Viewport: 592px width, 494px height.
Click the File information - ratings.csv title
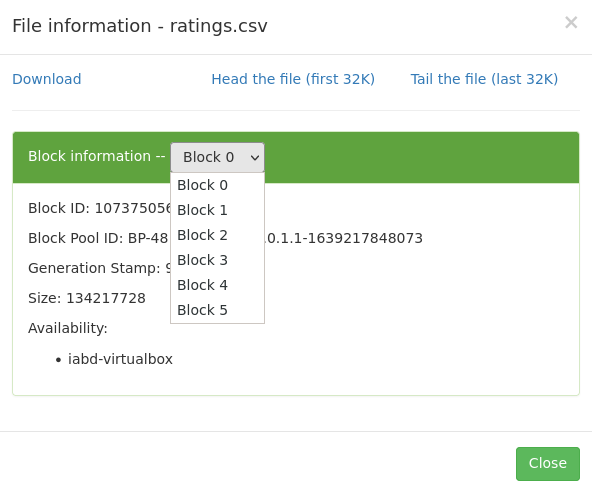140,26
